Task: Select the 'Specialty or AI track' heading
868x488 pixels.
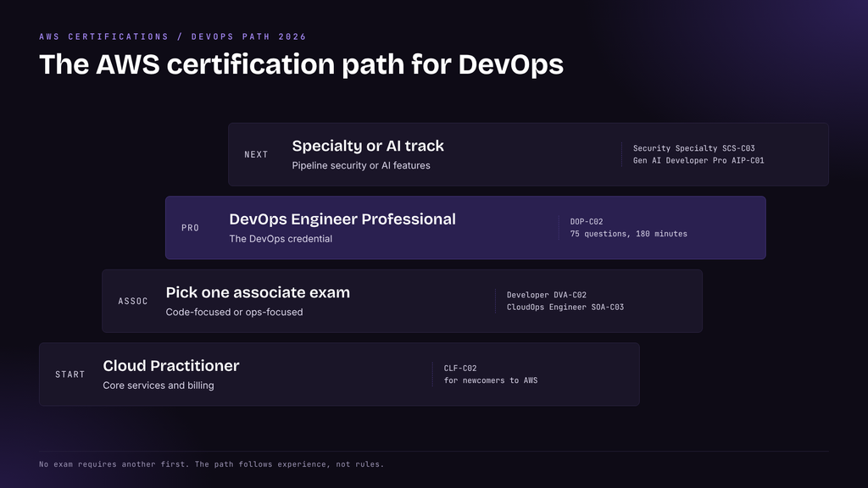Action: tap(368, 146)
